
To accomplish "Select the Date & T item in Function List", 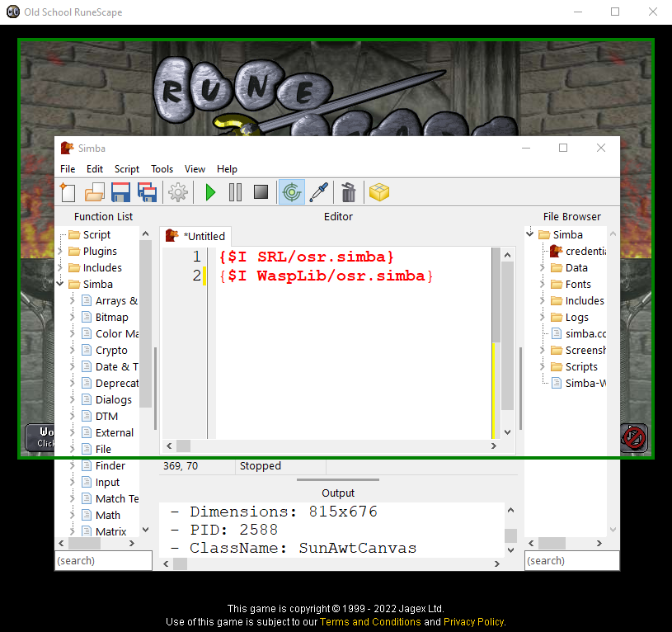I will click(x=110, y=366).
